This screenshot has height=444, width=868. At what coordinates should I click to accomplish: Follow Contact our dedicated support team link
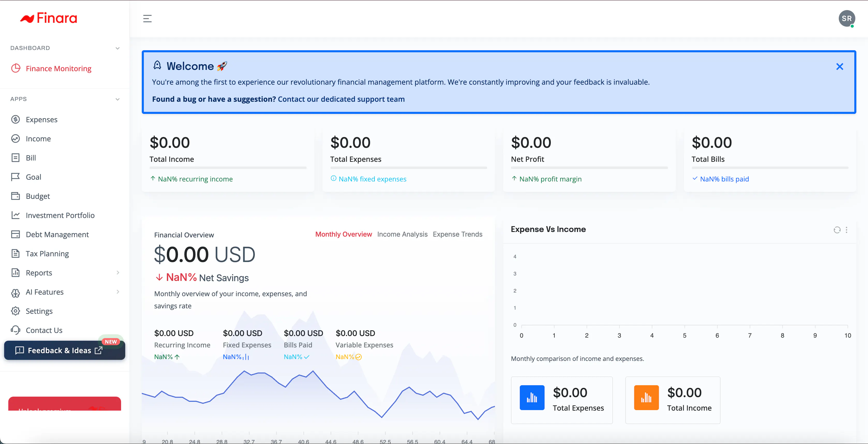pos(341,99)
